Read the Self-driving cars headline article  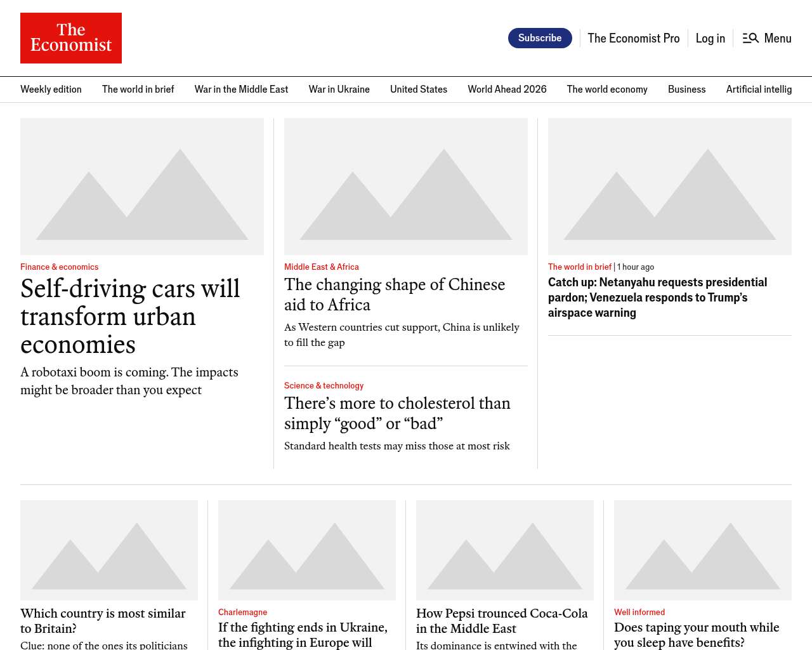tap(130, 316)
